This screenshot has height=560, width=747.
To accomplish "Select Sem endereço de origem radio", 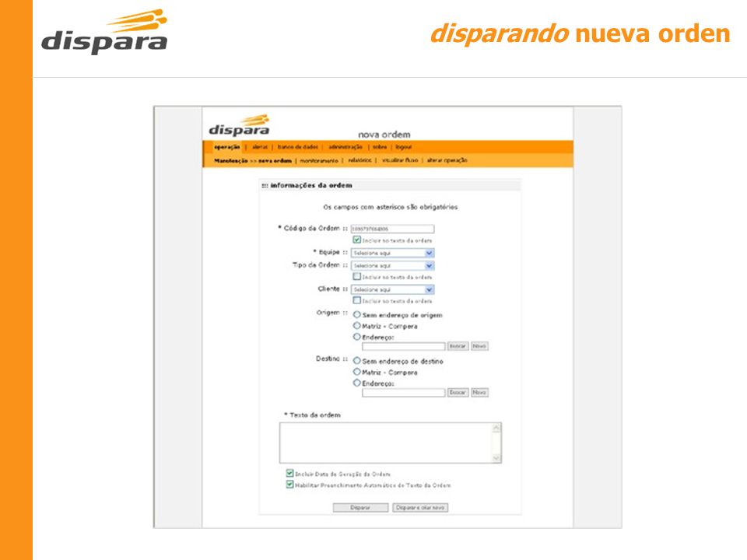I will [x=357, y=315].
